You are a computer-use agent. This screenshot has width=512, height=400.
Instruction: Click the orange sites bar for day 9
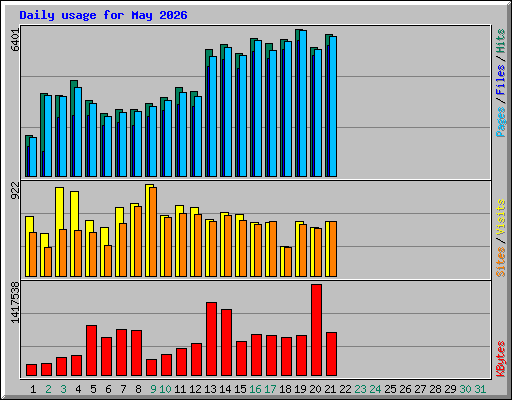tap(153, 232)
